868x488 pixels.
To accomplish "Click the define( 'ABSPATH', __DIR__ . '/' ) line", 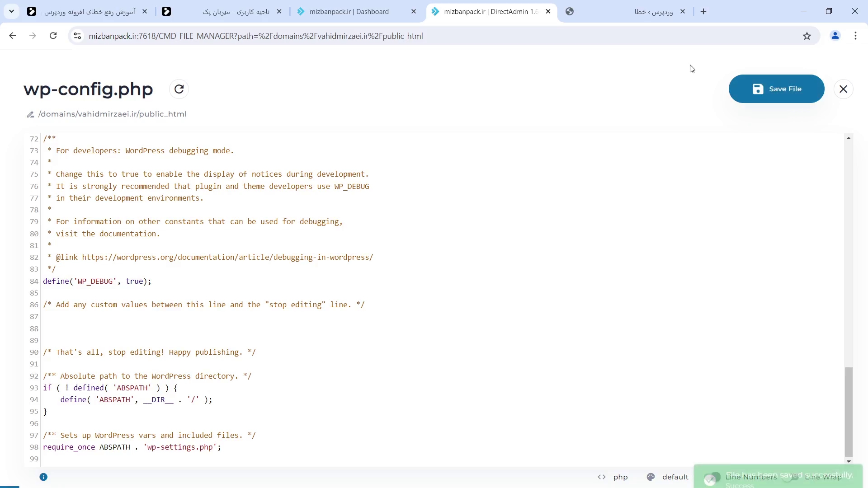I will tap(136, 400).
